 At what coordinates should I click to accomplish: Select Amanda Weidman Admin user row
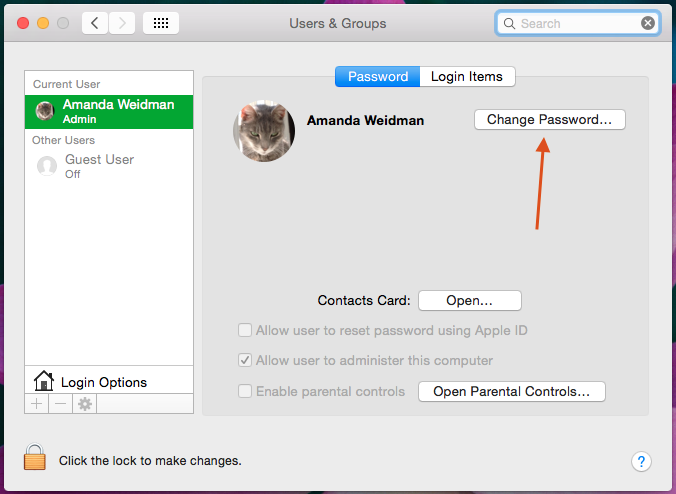click(x=109, y=112)
